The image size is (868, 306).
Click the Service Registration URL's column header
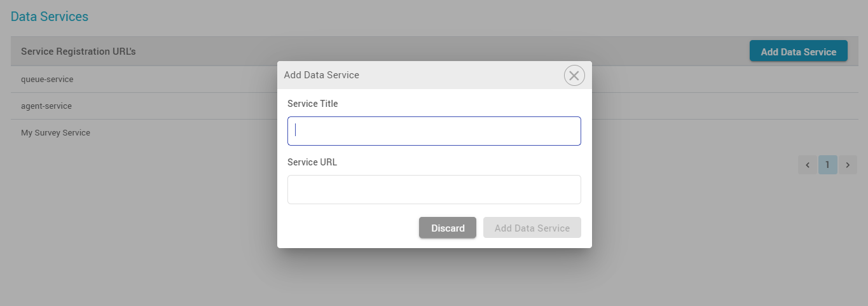(x=78, y=52)
